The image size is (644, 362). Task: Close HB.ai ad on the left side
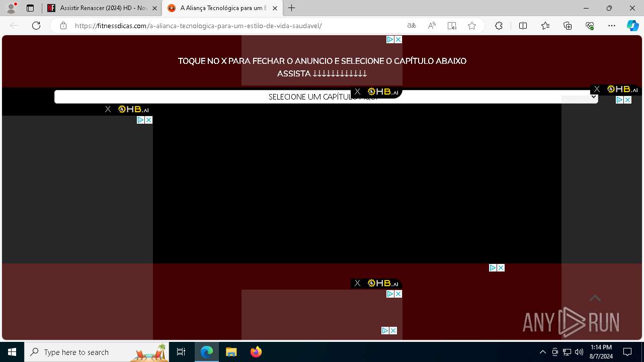108,109
